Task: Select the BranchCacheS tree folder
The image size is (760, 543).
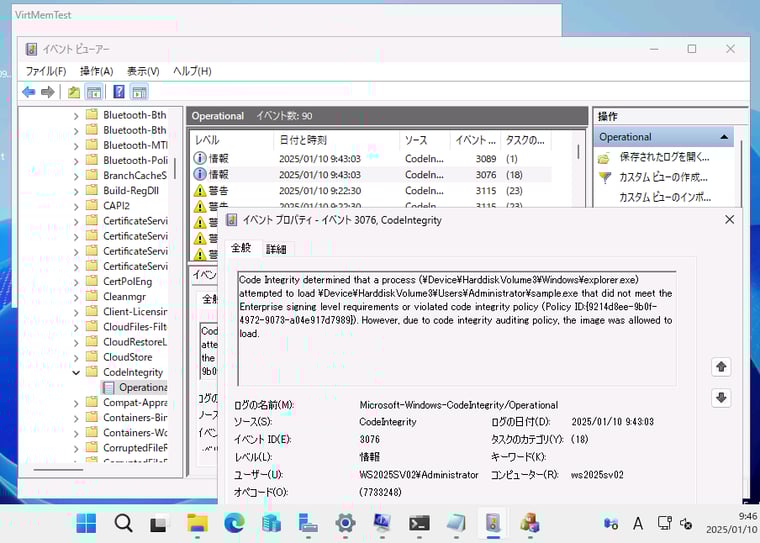Action: tap(135, 176)
